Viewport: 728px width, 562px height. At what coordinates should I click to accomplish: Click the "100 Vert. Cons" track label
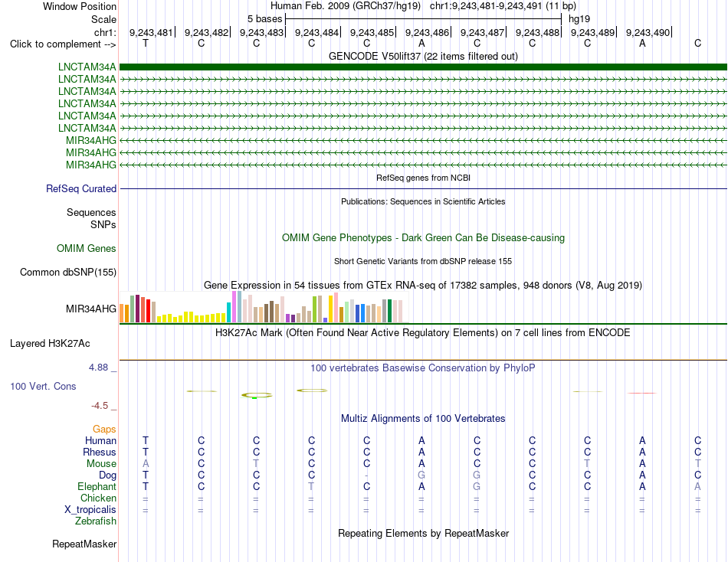(x=43, y=386)
